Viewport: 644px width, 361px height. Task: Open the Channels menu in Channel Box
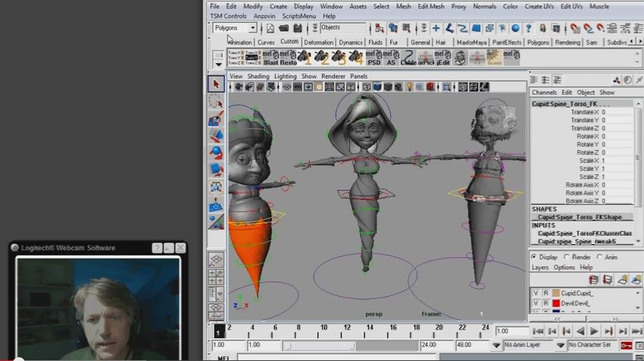(544, 93)
